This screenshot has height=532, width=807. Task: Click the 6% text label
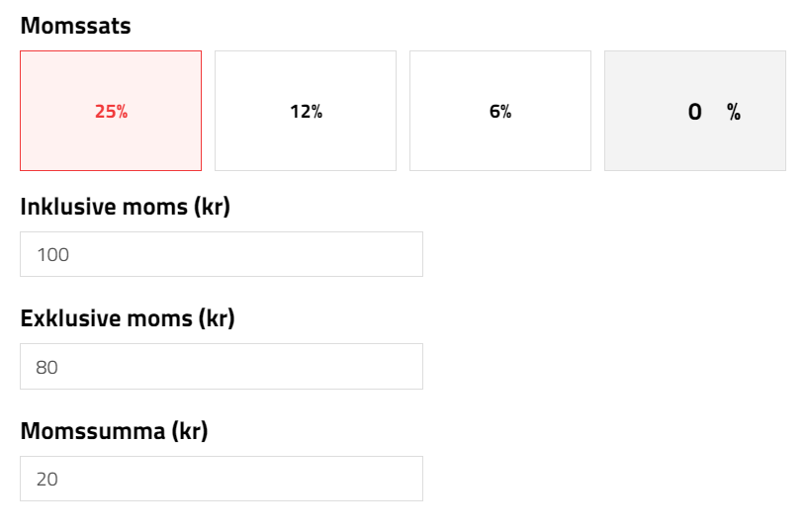[x=500, y=112]
